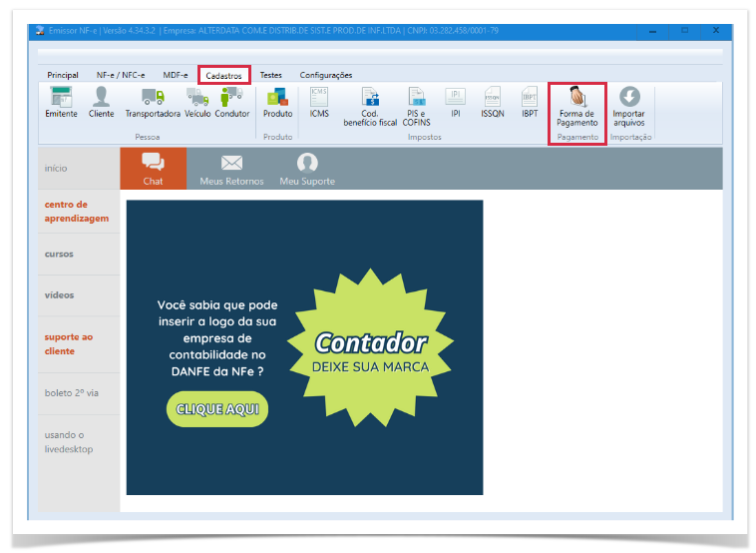Switch to the Principal tab
This screenshot has height=553, width=756.
63,75
